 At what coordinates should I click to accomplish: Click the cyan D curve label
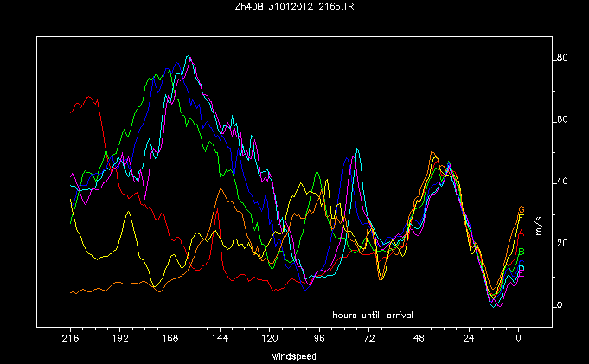point(522,267)
